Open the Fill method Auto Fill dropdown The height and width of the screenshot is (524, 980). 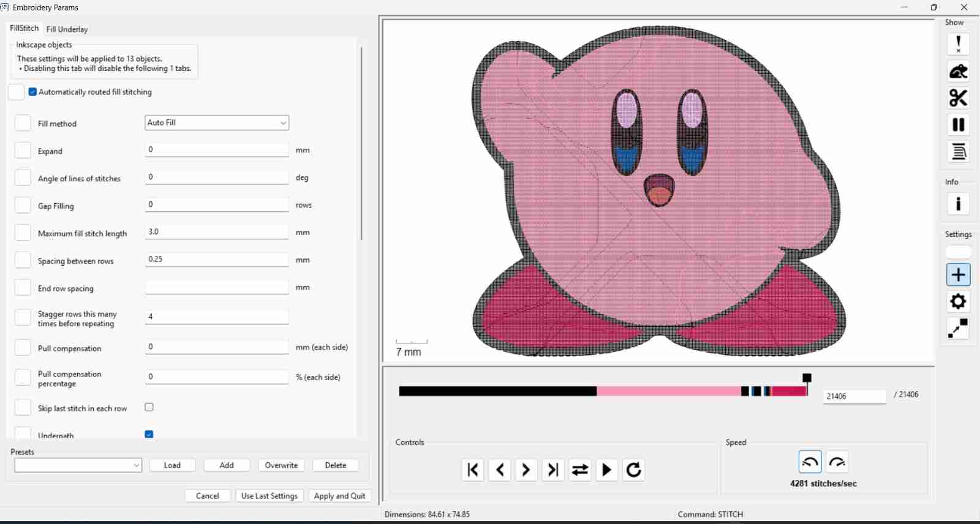click(217, 122)
